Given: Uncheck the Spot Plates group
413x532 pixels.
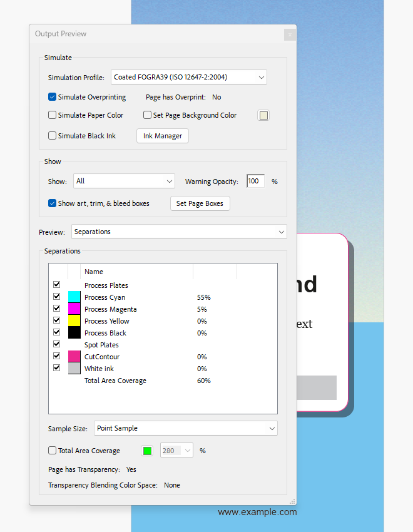Looking at the screenshot, I should (56, 344).
